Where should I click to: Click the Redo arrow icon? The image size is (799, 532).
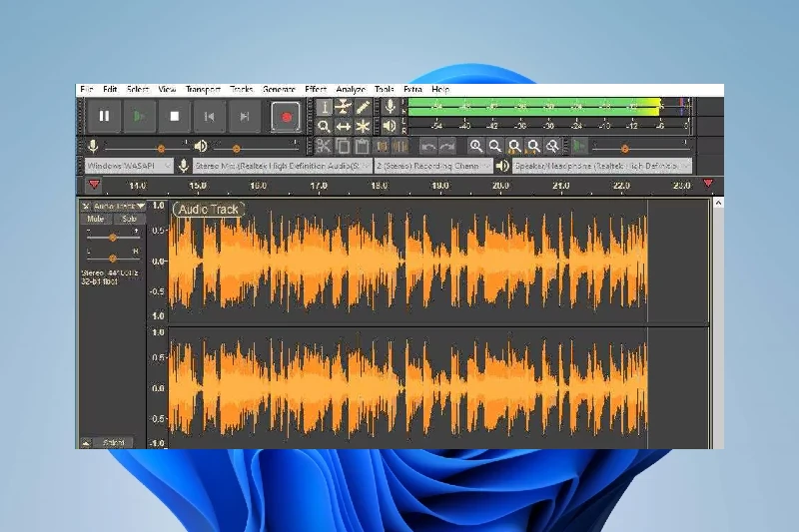point(446,147)
